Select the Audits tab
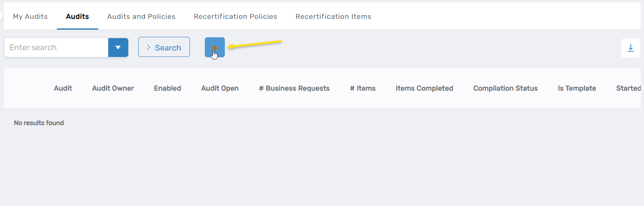 click(77, 16)
